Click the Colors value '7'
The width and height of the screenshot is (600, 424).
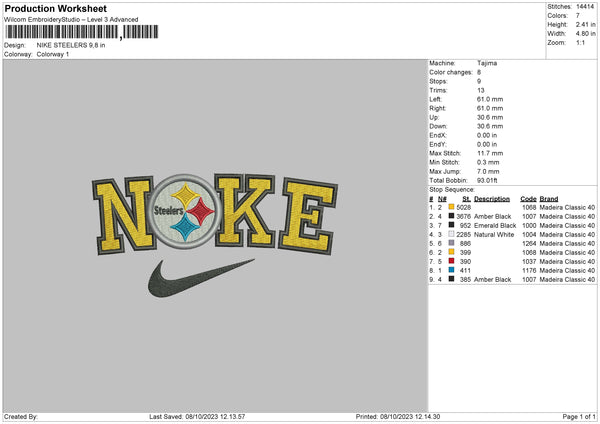point(578,16)
